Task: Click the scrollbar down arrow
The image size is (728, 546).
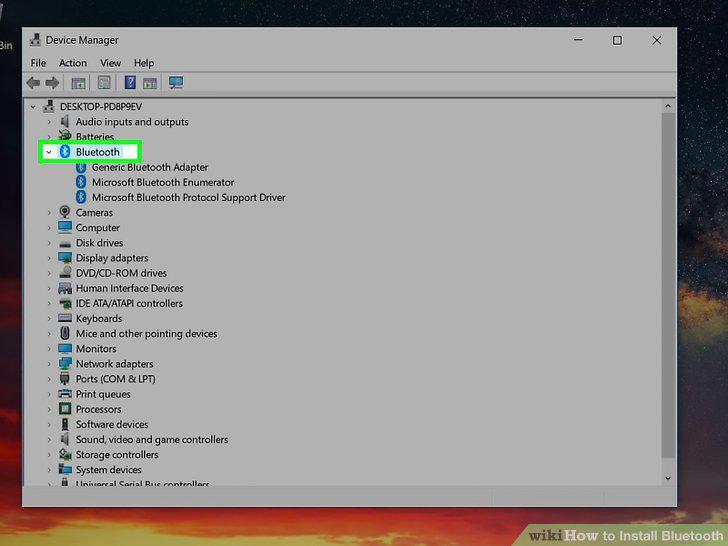Action: (x=668, y=478)
